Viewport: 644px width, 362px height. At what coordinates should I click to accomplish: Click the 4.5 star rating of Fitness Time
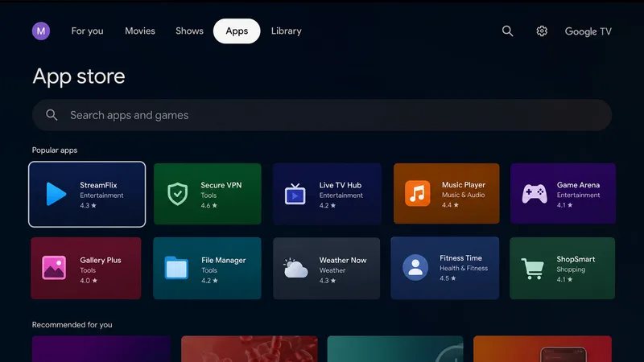pyautogui.click(x=448, y=278)
